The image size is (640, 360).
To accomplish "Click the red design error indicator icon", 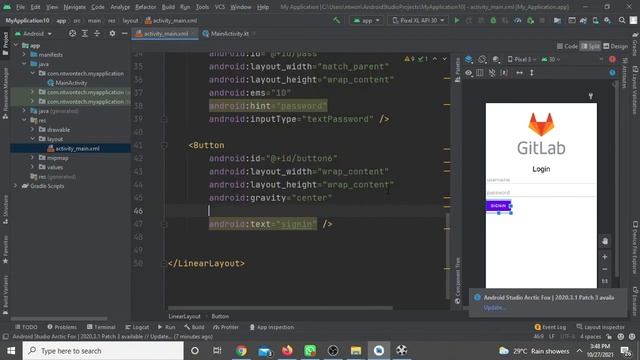I will [612, 60].
